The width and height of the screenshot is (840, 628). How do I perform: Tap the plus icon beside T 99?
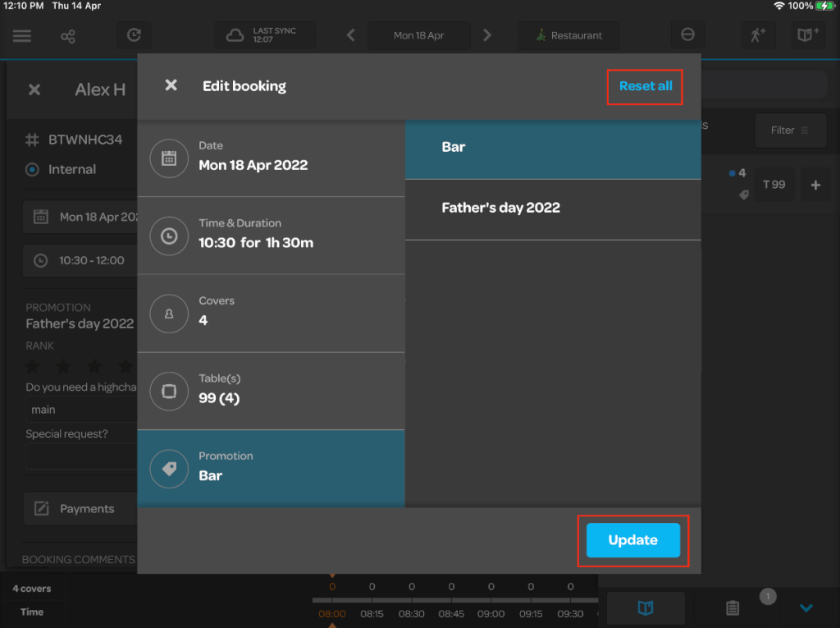(x=815, y=186)
